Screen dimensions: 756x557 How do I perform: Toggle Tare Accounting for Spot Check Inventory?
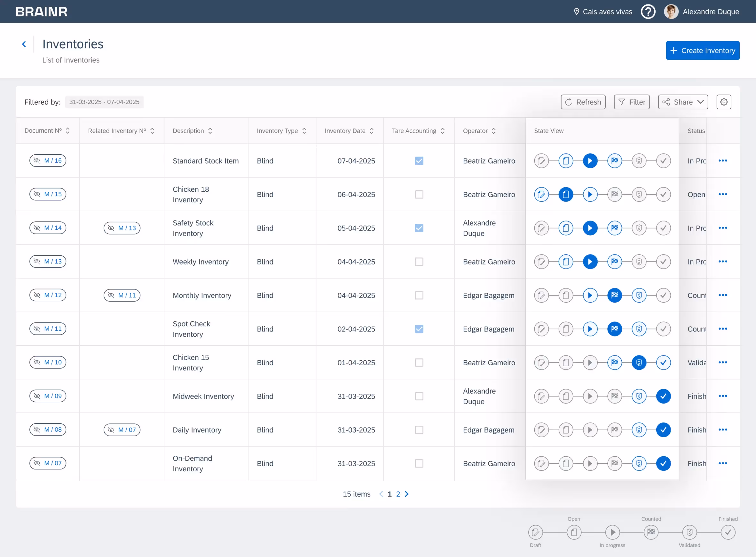419,329
